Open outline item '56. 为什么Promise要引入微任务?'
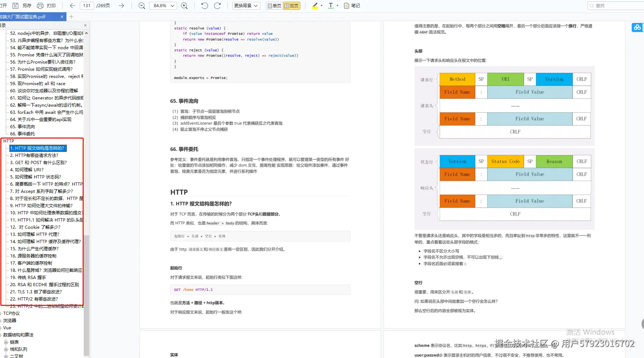The image size is (644, 358). point(43,62)
